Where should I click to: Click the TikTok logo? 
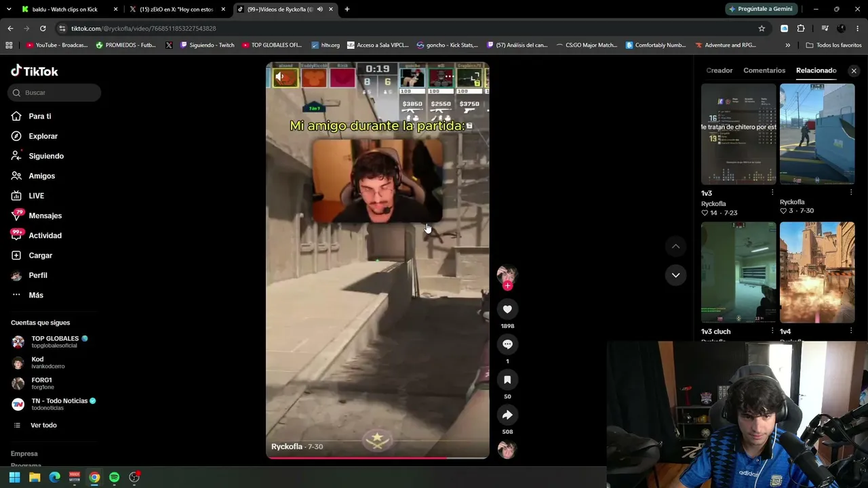point(35,71)
